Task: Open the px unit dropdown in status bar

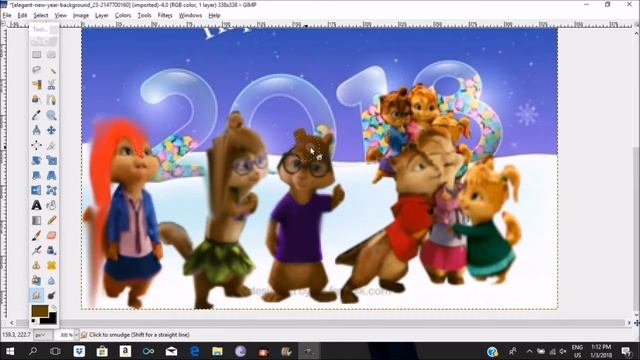Action: click(x=43, y=335)
